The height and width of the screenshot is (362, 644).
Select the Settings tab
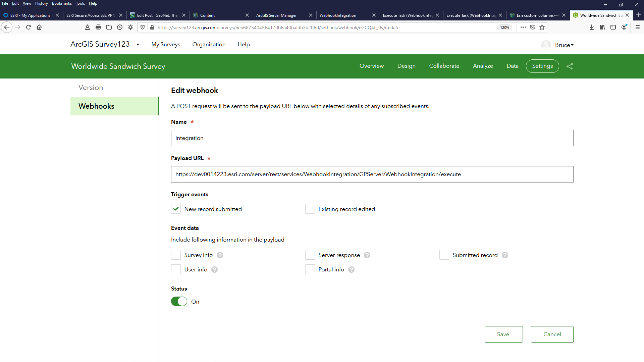click(x=542, y=66)
